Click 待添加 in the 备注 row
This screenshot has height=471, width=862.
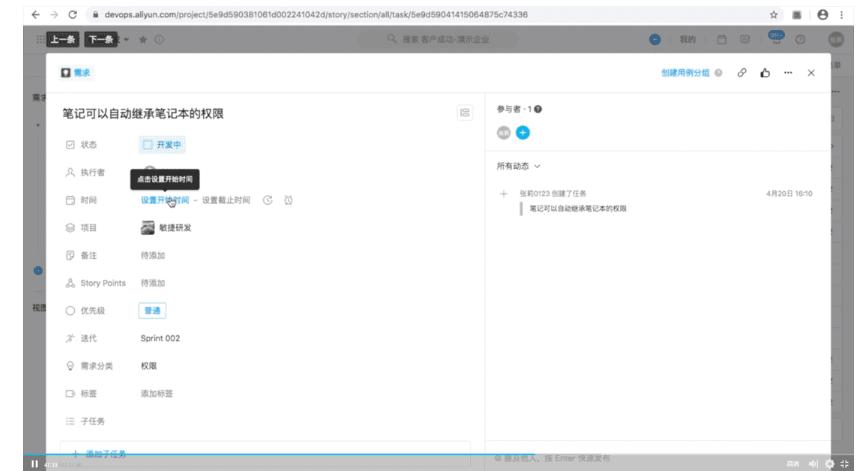pos(153,255)
